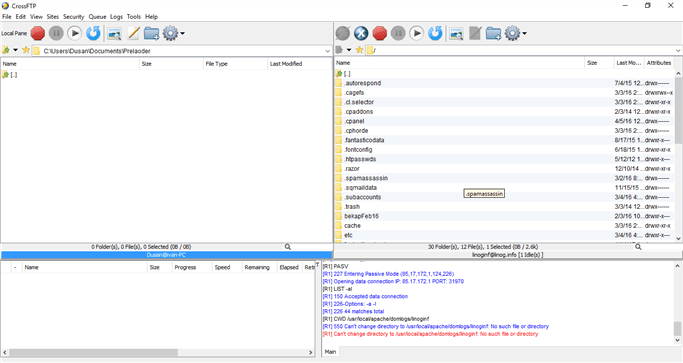Open the File menu
The width and height of the screenshot is (683, 363).
7,17
